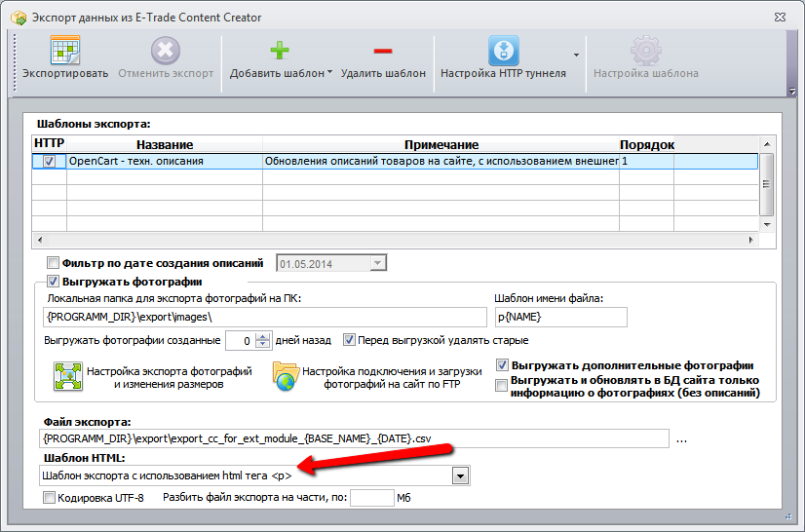This screenshot has height=532, width=805.
Task: Click the vertical scrollbar thumb of template list
Action: pos(766,184)
